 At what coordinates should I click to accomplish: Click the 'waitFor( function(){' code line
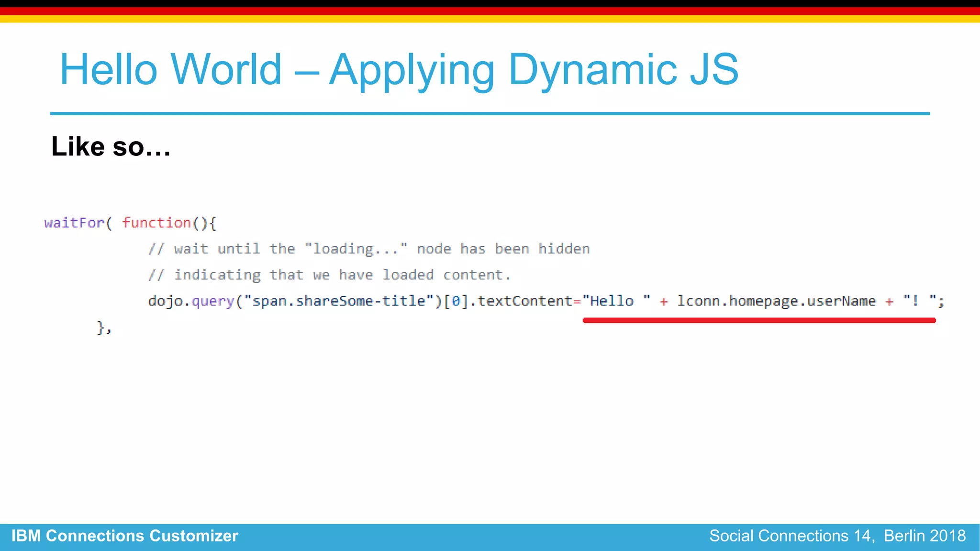(130, 223)
